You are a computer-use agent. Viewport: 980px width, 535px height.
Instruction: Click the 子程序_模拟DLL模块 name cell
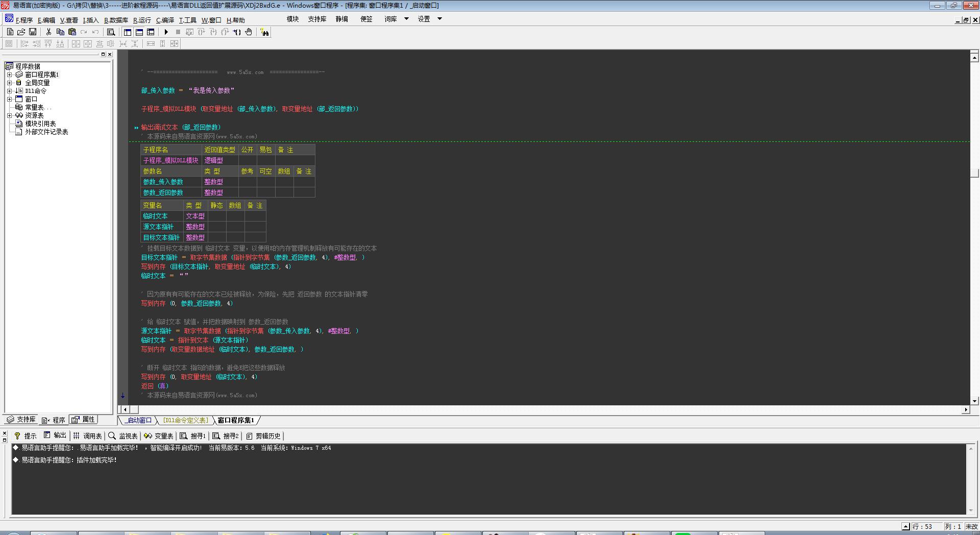click(x=171, y=160)
